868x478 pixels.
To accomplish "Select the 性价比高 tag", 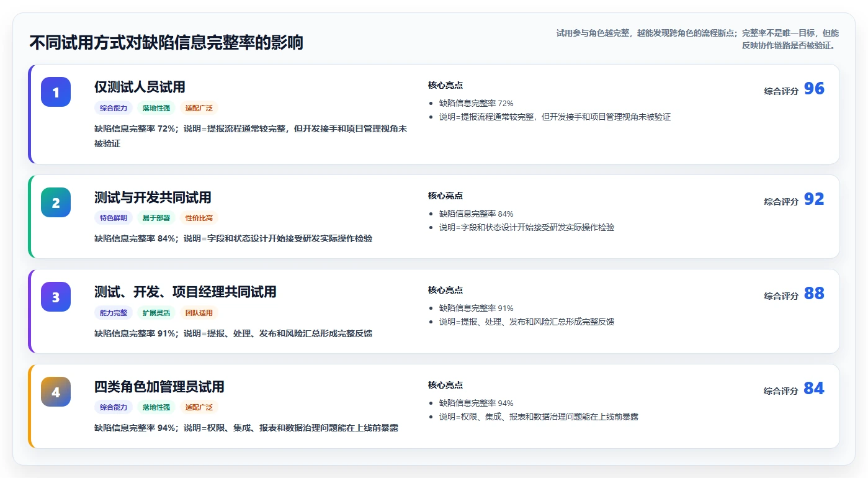I will point(199,218).
